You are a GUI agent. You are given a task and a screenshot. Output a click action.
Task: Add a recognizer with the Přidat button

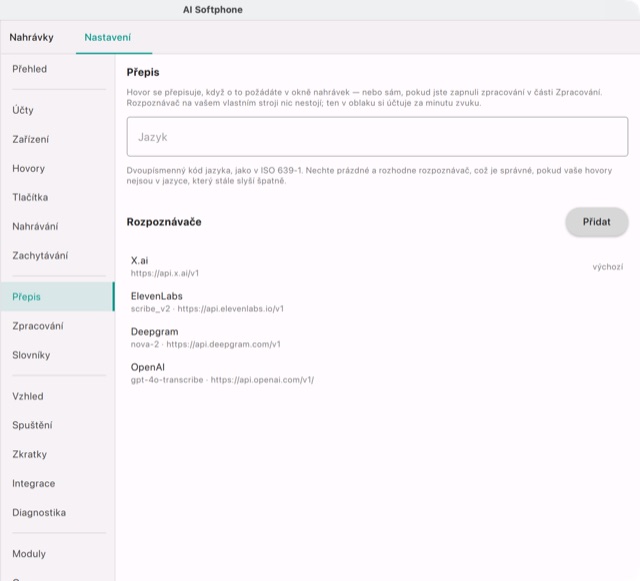tap(596, 222)
